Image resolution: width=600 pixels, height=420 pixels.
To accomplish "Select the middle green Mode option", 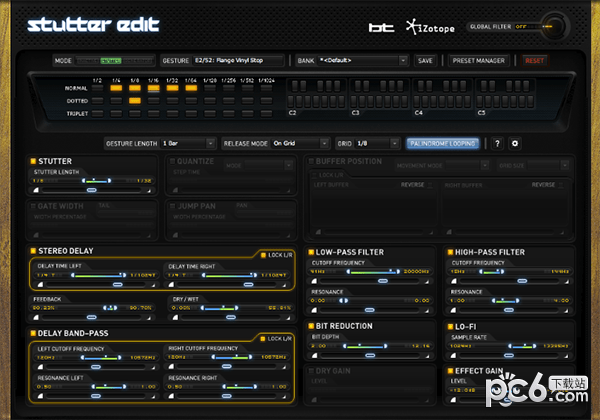I will pyautogui.click(x=111, y=60).
